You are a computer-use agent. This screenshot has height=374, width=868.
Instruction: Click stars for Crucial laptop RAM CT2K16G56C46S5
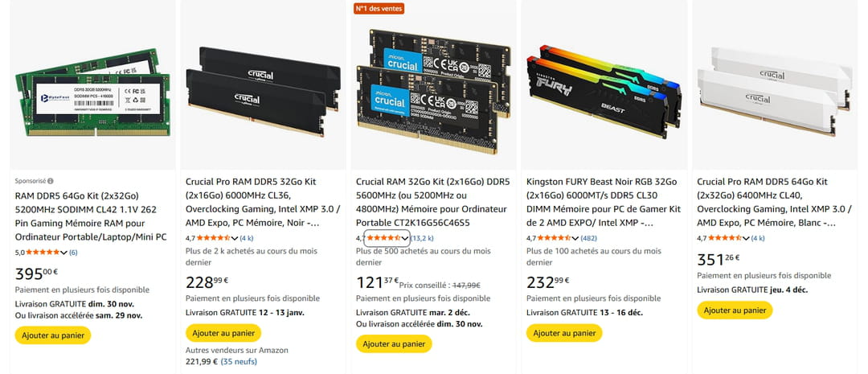[383, 238]
